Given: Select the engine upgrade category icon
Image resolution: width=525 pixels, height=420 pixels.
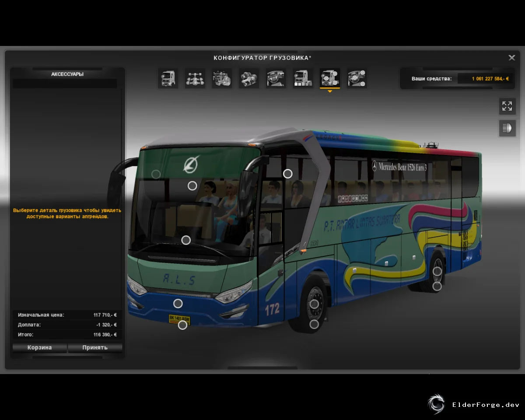Looking at the screenshot, I should tap(222, 79).
